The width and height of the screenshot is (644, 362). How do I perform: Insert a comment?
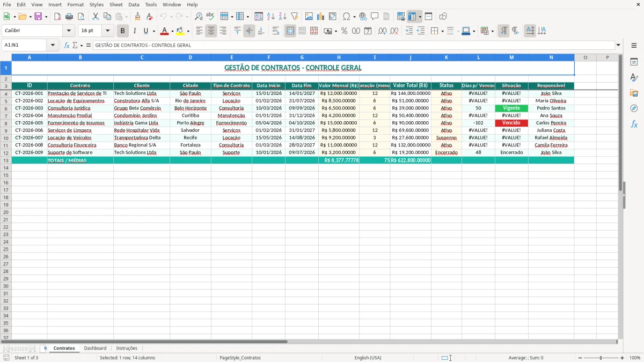pos(375,17)
